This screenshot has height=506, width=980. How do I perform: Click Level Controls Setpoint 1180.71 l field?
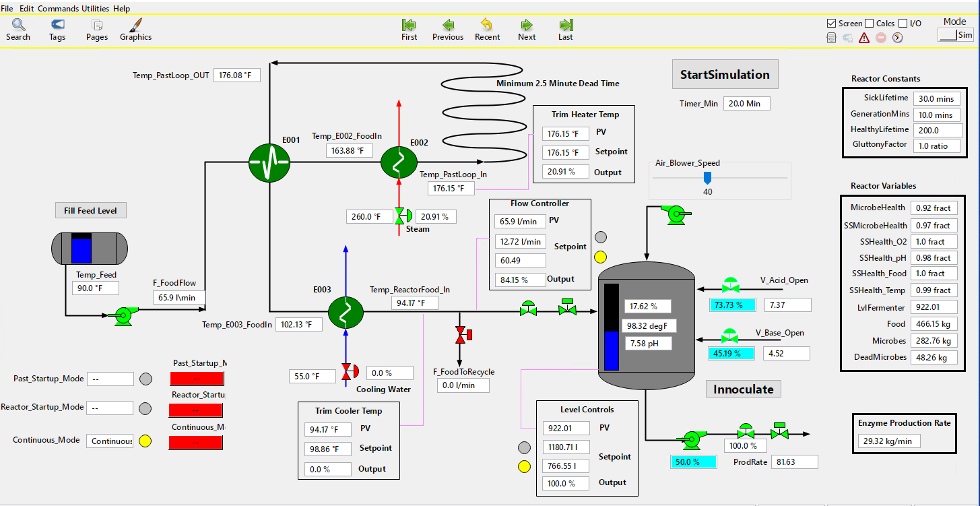click(566, 447)
